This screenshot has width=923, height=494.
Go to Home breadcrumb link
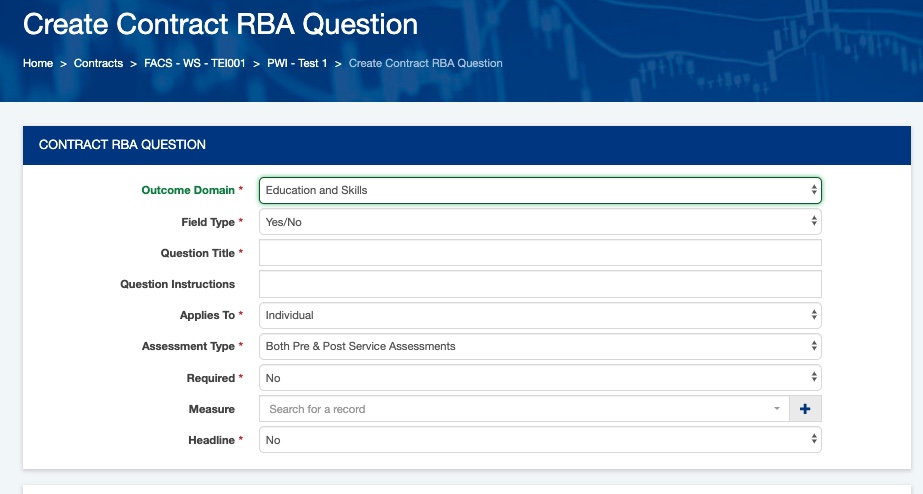click(x=38, y=63)
